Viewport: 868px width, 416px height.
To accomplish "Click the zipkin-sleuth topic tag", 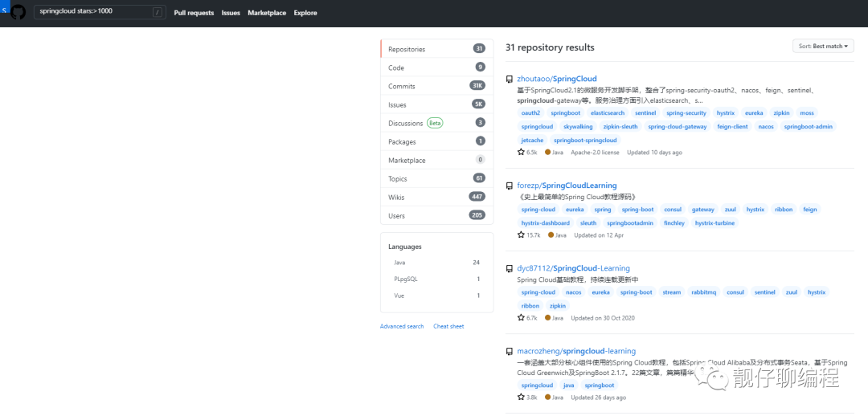I will 620,127.
